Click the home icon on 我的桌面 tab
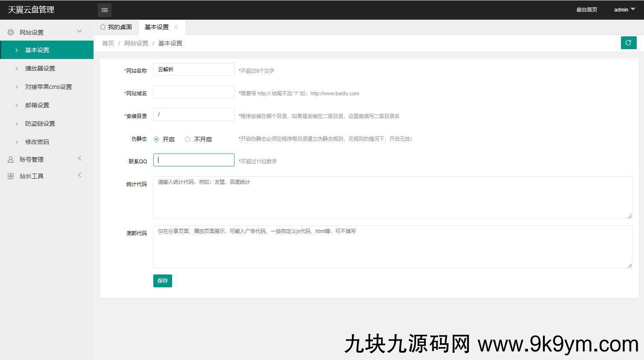The image size is (644, 360). (x=103, y=27)
